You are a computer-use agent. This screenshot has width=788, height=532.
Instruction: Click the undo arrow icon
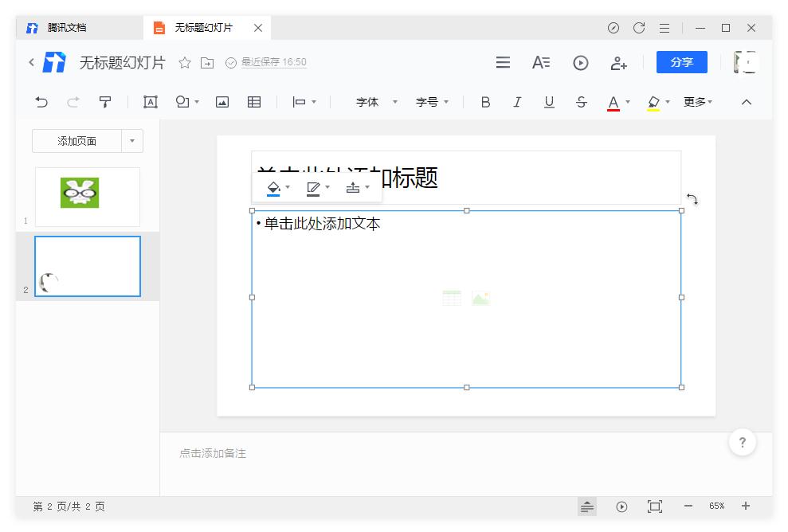41,103
